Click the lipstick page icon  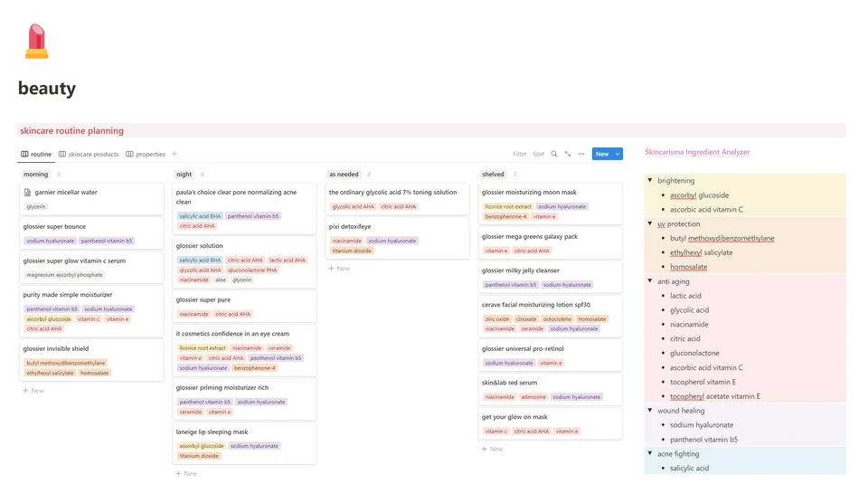click(x=36, y=41)
